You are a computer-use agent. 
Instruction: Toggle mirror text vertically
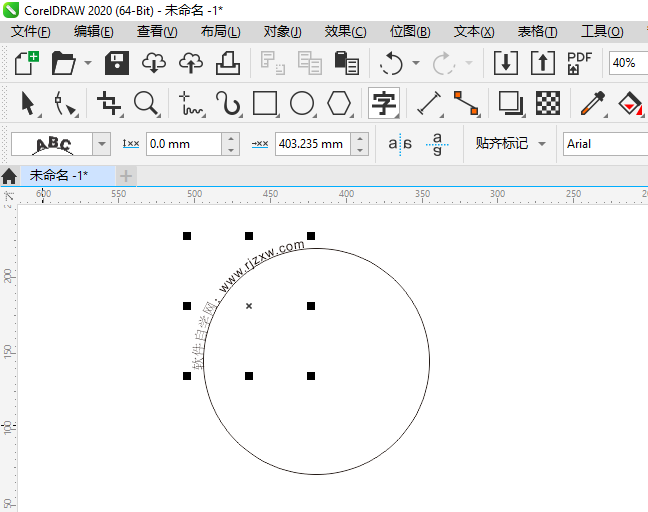tap(437, 144)
